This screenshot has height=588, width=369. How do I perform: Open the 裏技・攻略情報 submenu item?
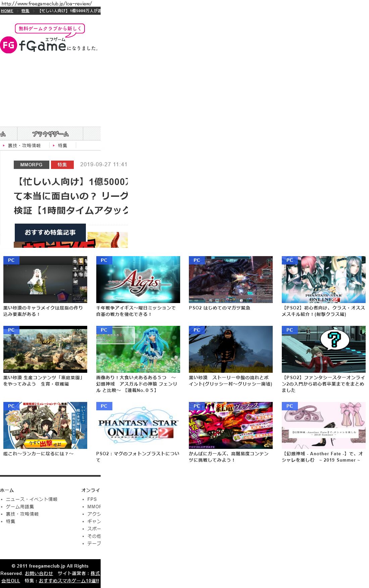pyautogui.click(x=24, y=145)
